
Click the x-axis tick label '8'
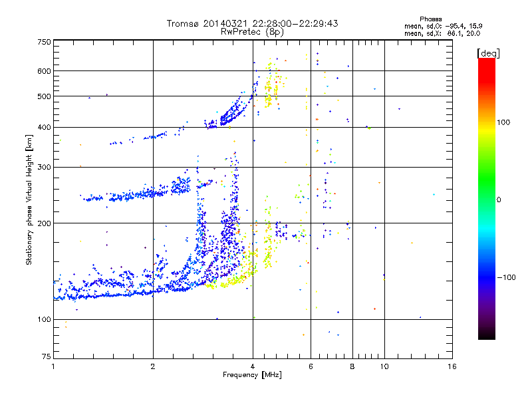[x=352, y=366]
